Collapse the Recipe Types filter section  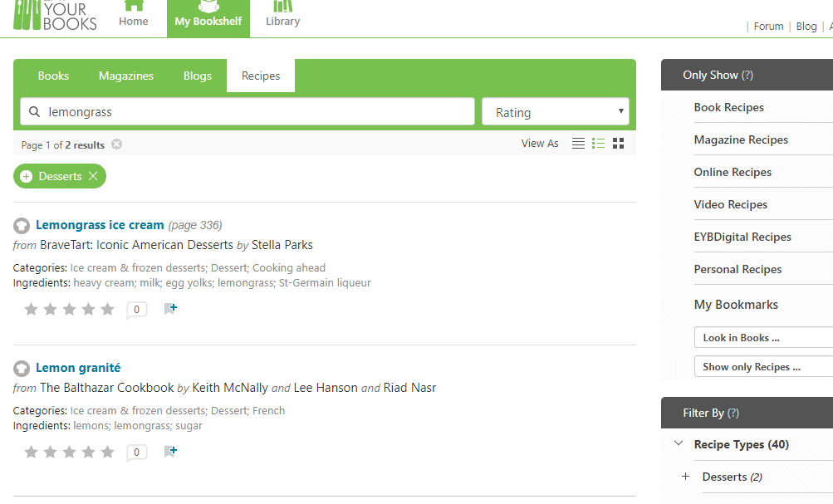coord(679,444)
